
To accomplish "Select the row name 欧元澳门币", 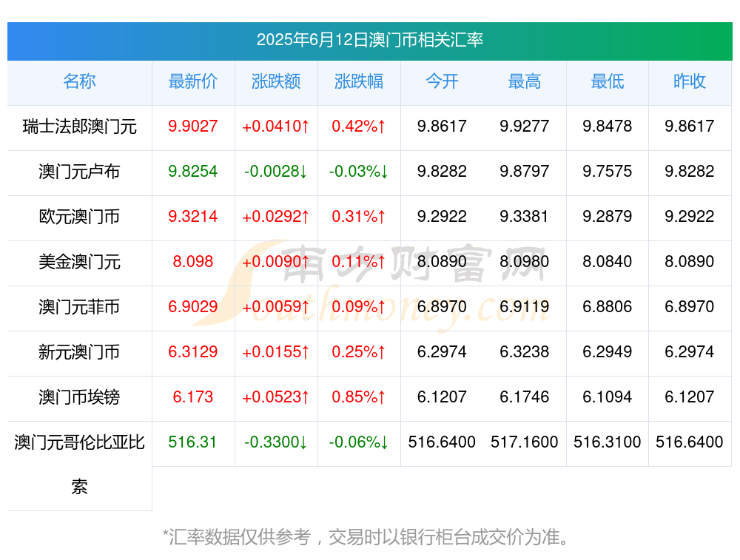I will [79, 217].
